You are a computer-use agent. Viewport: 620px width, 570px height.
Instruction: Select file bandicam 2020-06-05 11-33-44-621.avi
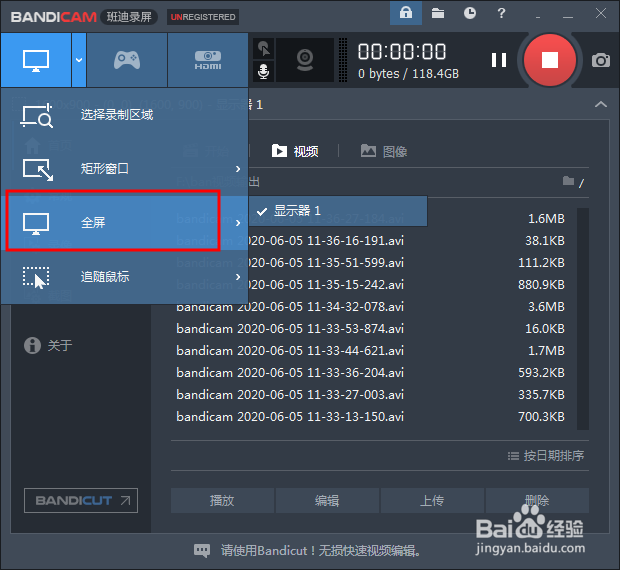[371, 351]
